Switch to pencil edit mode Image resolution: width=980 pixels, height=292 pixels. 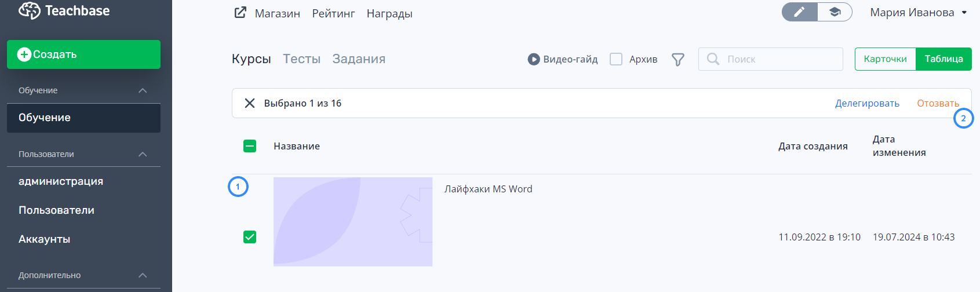[x=800, y=12]
